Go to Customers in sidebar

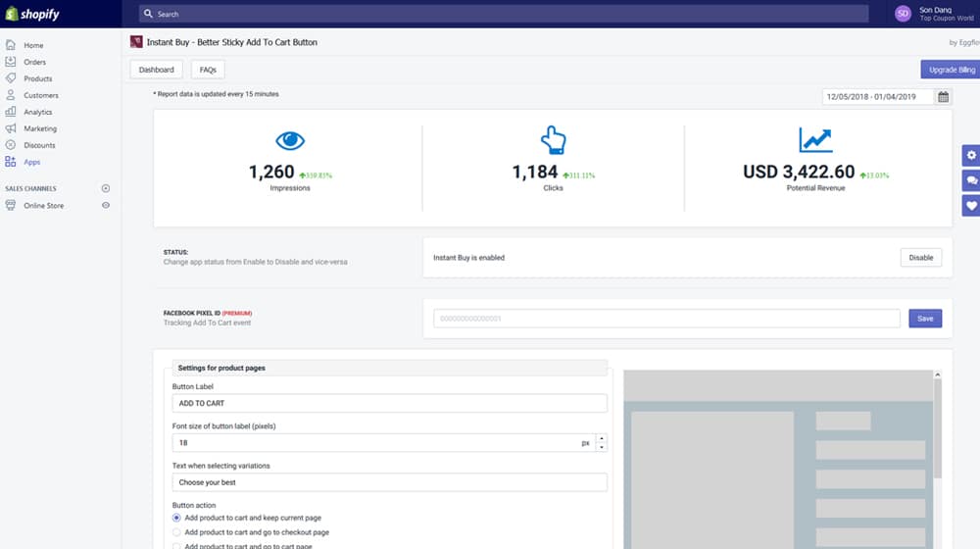pos(41,95)
